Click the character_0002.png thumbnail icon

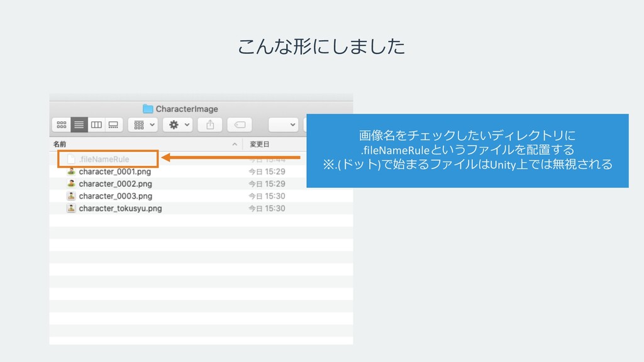[71, 184]
